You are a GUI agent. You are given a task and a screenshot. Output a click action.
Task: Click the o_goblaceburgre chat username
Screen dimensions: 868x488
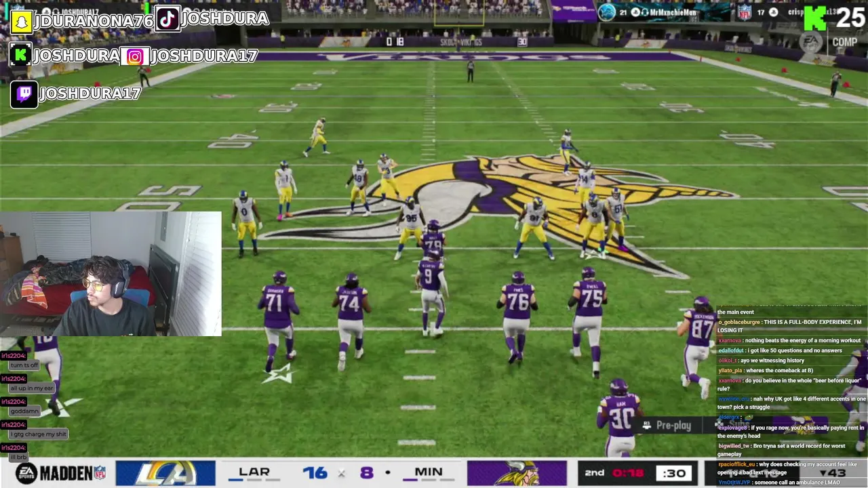tap(739, 322)
